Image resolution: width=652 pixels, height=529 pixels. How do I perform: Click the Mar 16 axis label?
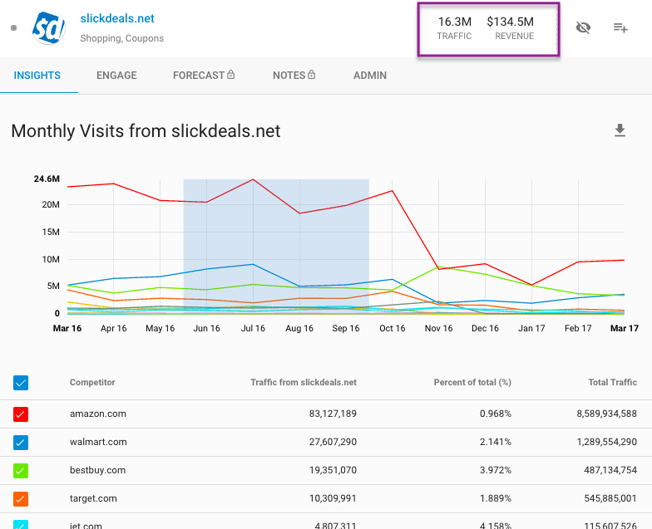pyautogui.click(x=67, y=328)
